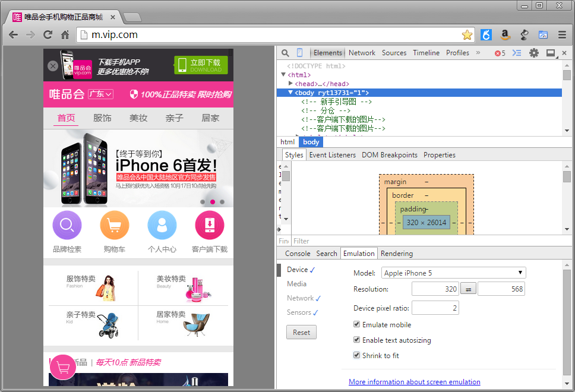Open the Timeline panel tab

coord(426,53)
